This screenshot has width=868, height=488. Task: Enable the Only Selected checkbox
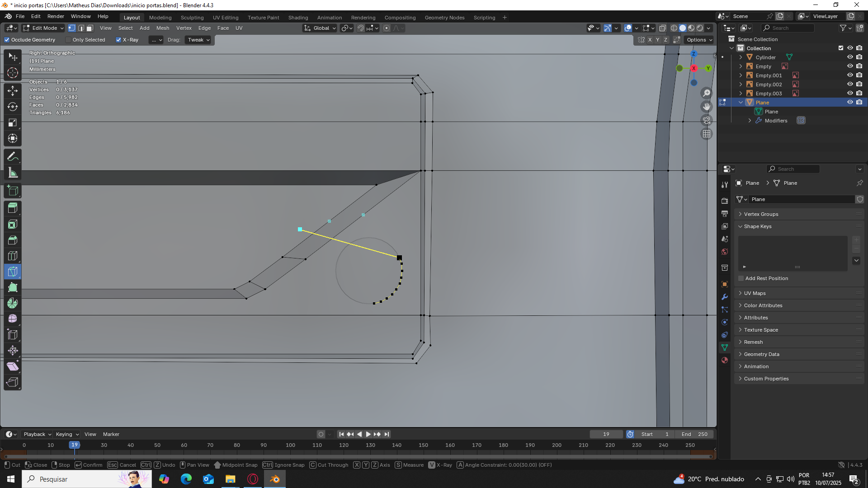click(x=68, y=40)
